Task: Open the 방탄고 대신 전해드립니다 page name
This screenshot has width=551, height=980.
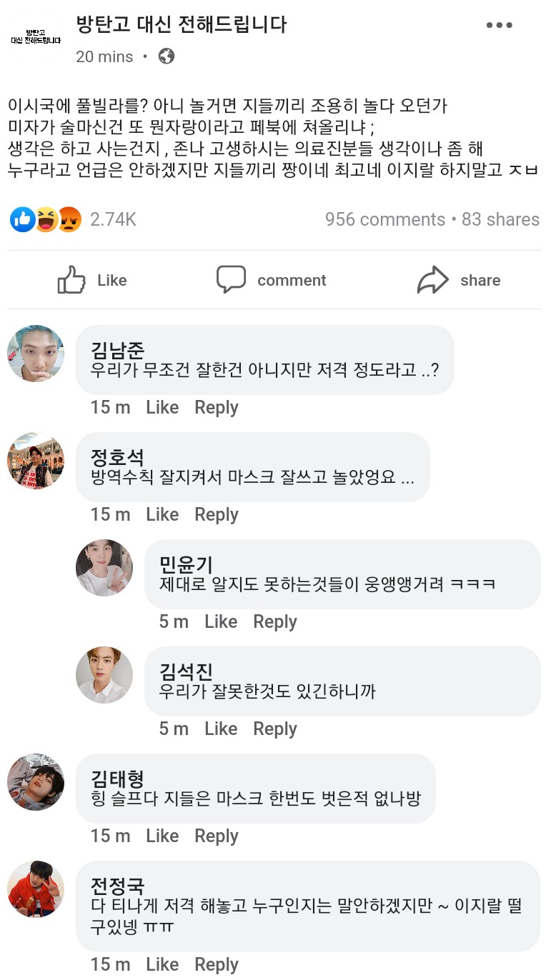Action: coord(182,25)
